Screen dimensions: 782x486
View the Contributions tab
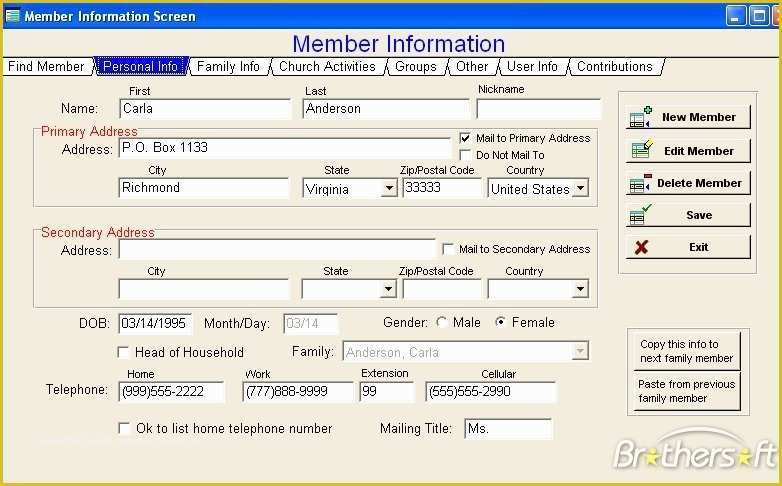[614, 66]
